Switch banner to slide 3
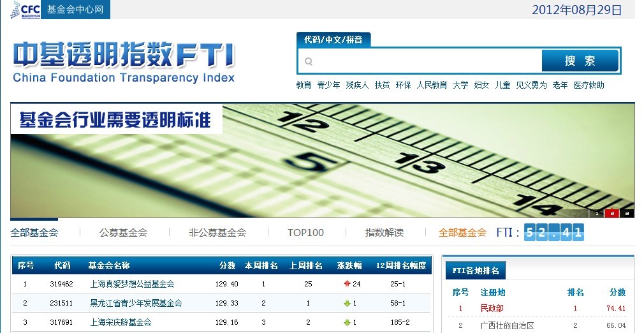Image resolution: width=644 pixels, height=333 pixels. (x=627, y=213)
